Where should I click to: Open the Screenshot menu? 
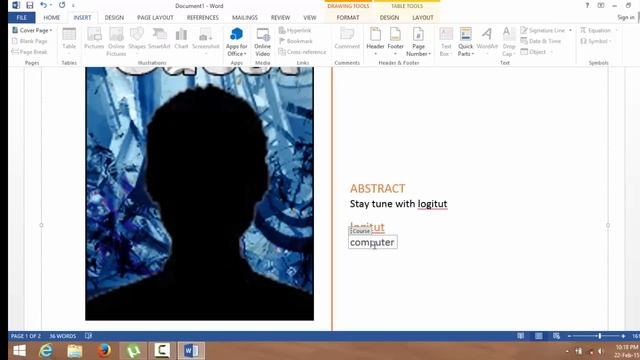point(206,42)
